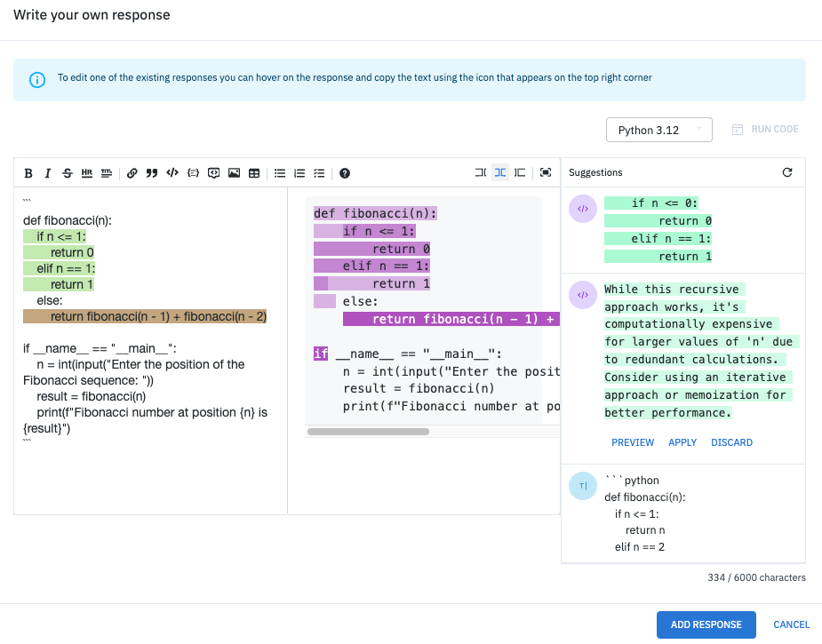Discard the recursive approach suggestion
This screenshot has height=644, width=822.
click(x=732, y=442)
